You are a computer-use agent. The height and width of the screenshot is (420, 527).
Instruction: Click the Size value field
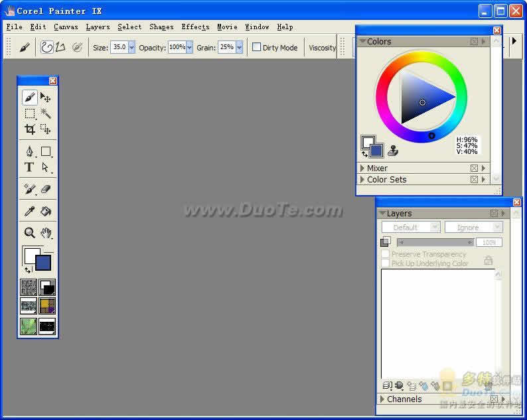tap(119, 47)
